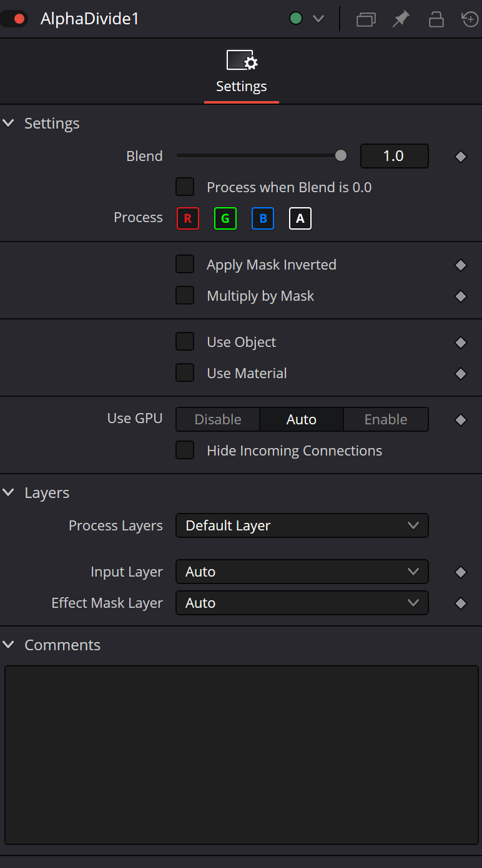Click inside the Comments text box
This screenshot has width=482, height=868.
point(242,755)
